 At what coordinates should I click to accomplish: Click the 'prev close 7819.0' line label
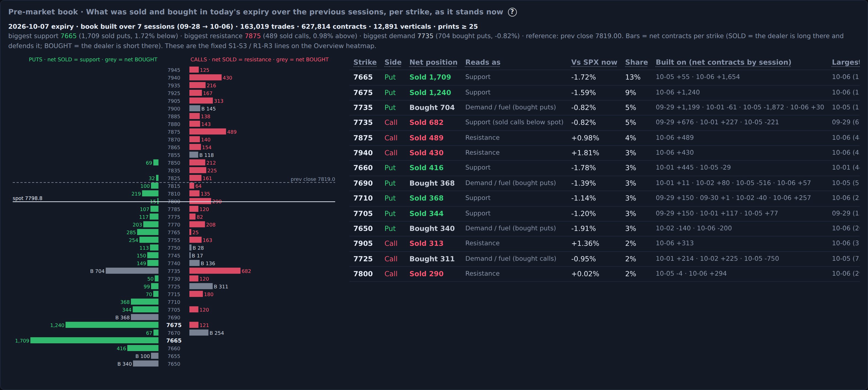[313, 179]
